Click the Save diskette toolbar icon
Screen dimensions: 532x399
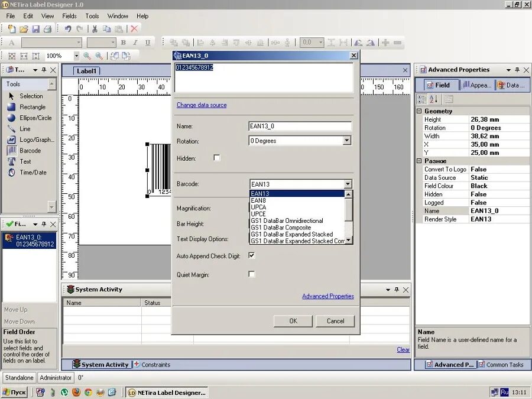[x=35, y=29]
